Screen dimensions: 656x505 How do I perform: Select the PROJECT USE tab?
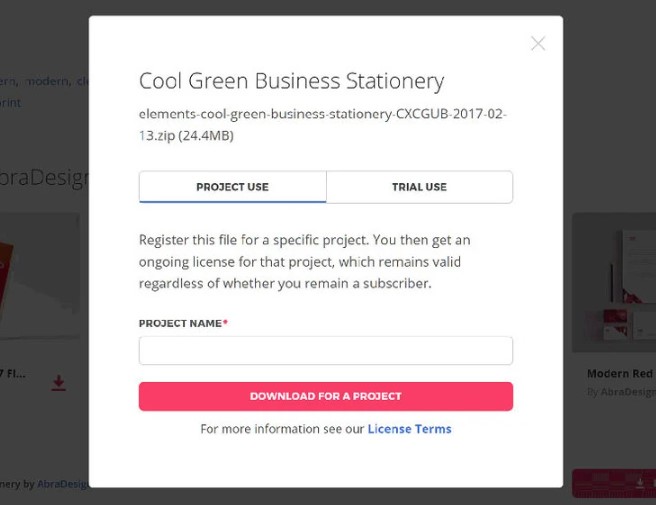pyautogui.click(x=233, y=187)
